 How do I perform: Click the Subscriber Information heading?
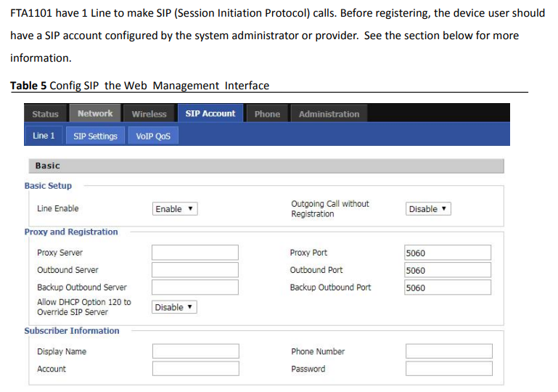tap(72, 331)
